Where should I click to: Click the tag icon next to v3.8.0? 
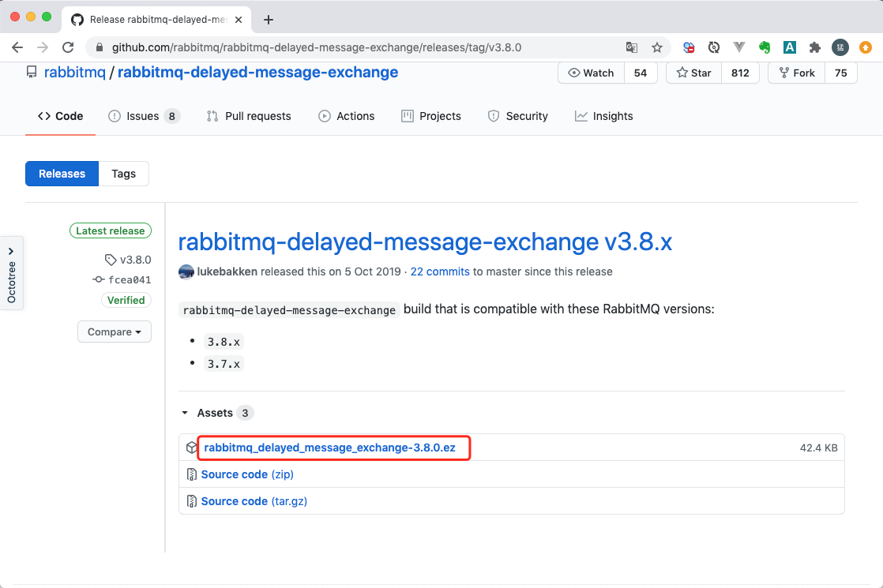point(111,260)
